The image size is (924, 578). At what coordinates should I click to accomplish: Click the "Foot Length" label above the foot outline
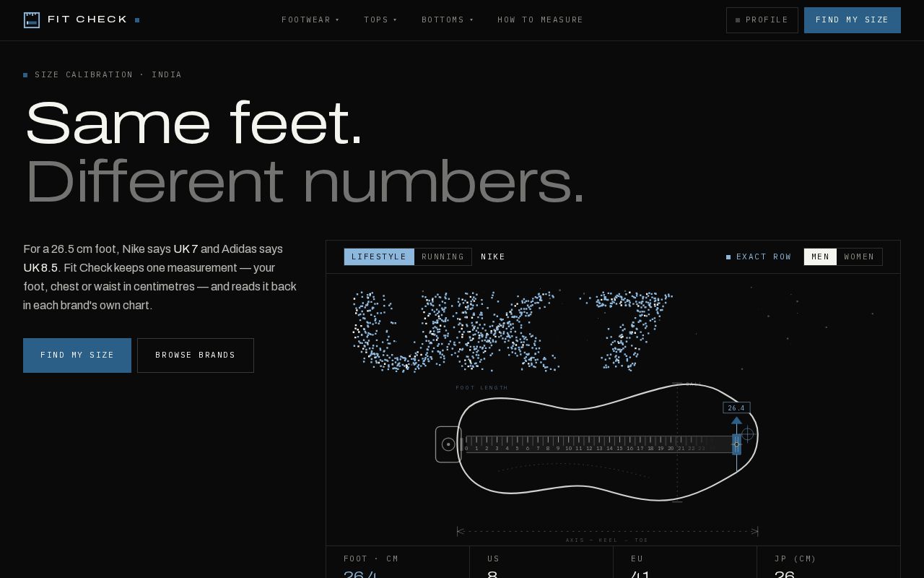point(482,388)
